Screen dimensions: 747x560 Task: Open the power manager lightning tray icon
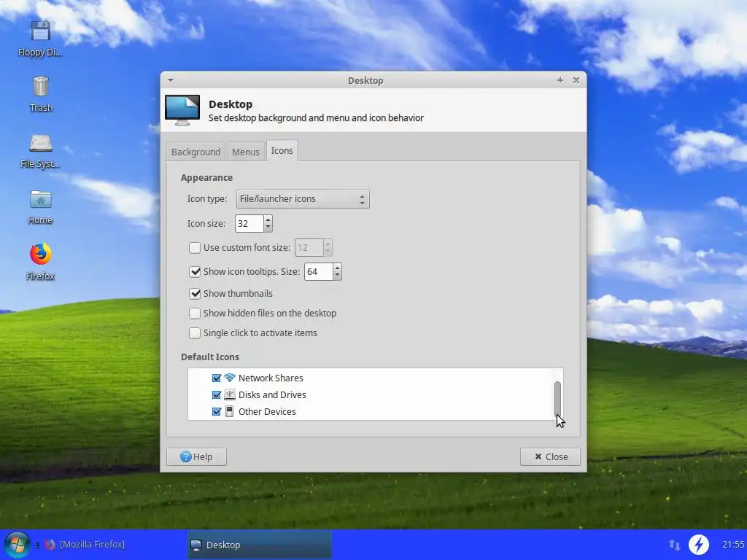click(699, 544)
